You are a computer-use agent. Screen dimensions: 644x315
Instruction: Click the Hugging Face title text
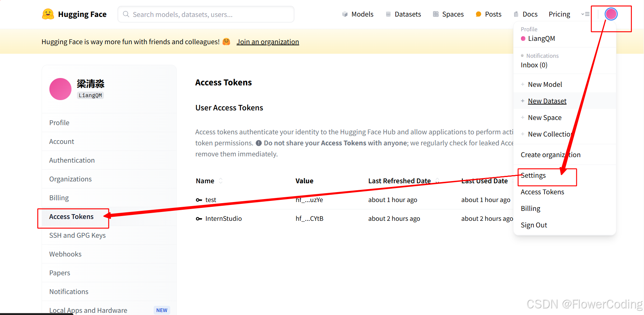point(82,14)
